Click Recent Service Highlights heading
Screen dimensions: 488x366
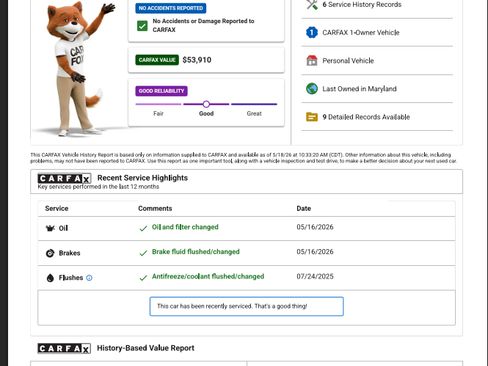pyautogui.click(x=142, y=178)
